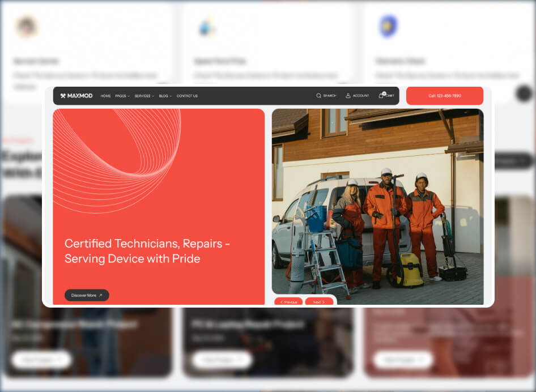Viewport: 536px width, 392px height.
Task: Open search via the magnifier icon
Action: [319, 96]
